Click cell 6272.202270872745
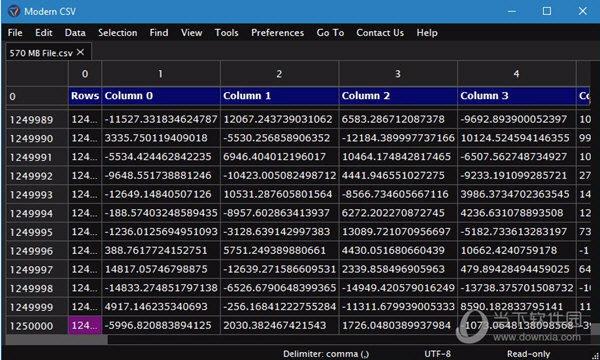 pyautogui.click(x=398, y=213)
